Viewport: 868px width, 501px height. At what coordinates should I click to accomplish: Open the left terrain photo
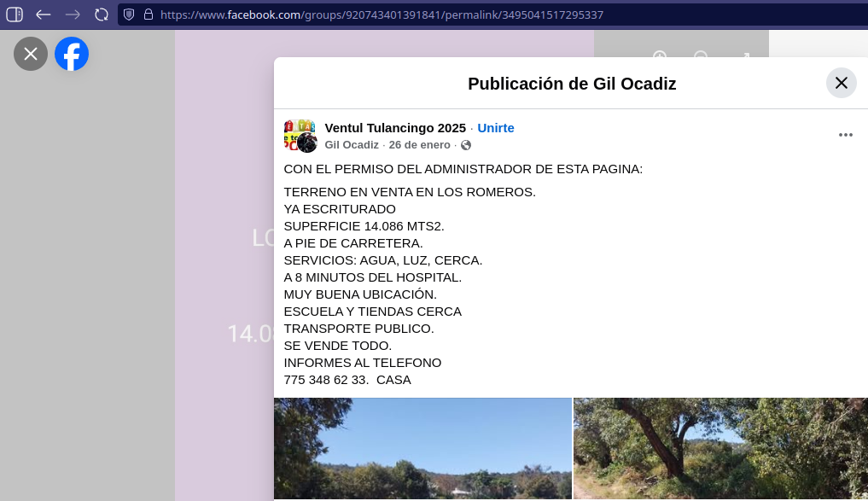point(422,449)
